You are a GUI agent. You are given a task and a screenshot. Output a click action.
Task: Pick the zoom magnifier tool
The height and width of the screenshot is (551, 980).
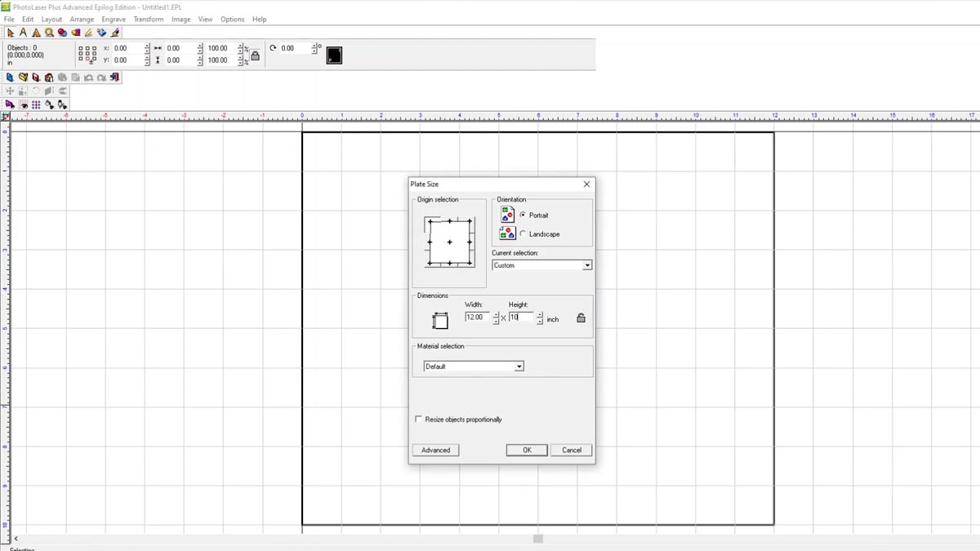coord(50,33)
